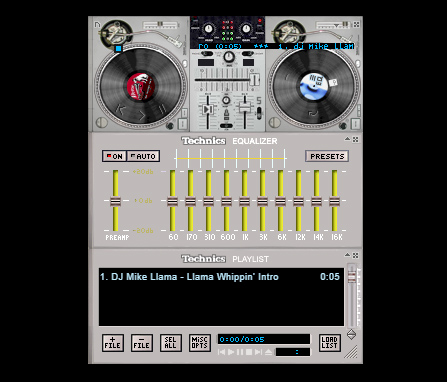Click the 3K band slider handle

pyautogui.click(x=262, y=201)
